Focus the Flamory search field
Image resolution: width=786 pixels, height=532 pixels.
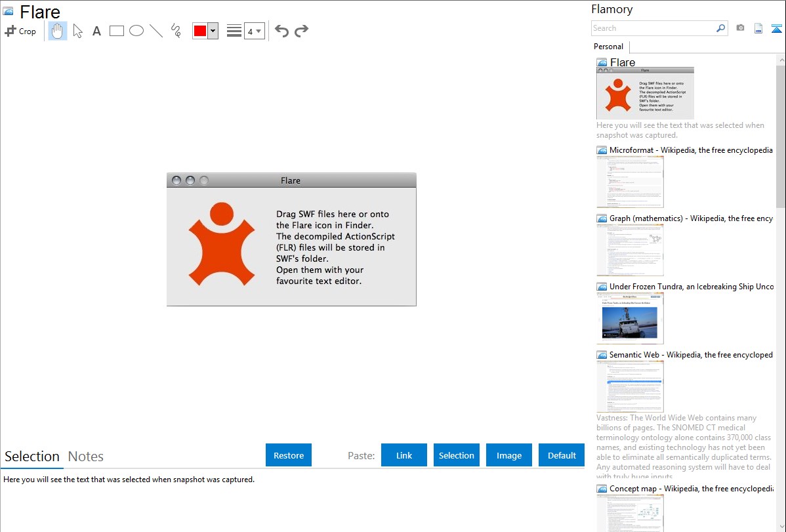[x=653, y=28]
